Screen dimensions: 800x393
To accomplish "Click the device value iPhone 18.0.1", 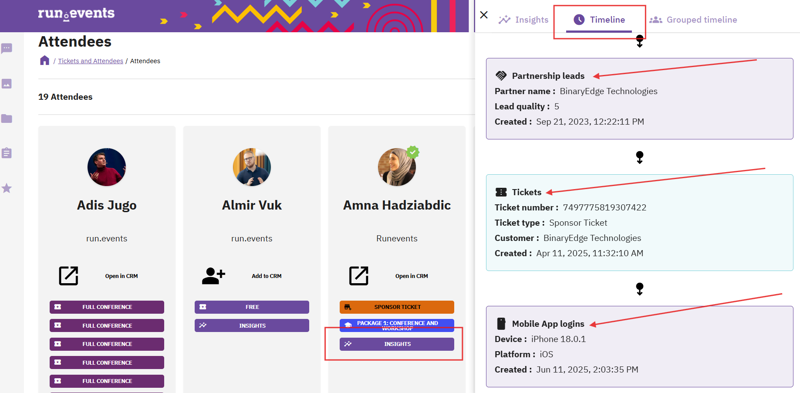I will [558, 339].
